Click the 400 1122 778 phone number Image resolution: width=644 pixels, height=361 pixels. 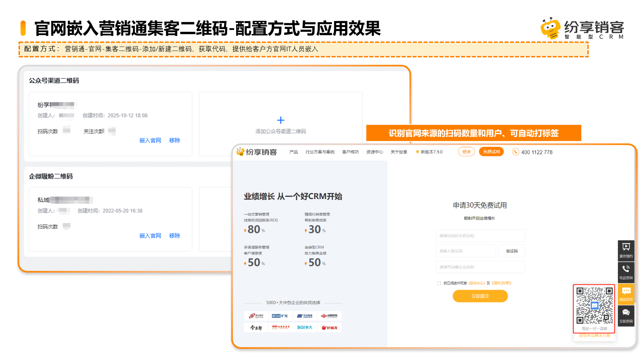[x=537, y=152]
